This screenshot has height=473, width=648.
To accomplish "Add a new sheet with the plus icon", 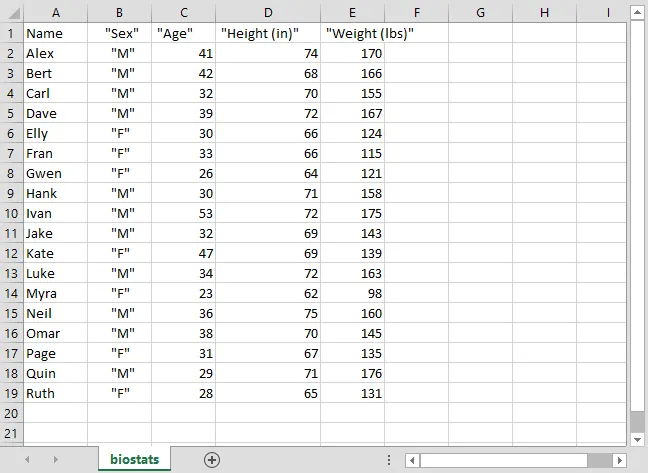I will (x=212, y=460).
